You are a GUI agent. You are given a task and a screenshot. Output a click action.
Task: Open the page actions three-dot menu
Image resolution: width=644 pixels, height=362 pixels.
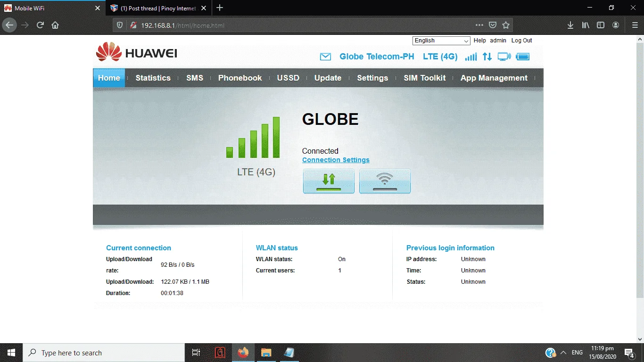(479, 25)
